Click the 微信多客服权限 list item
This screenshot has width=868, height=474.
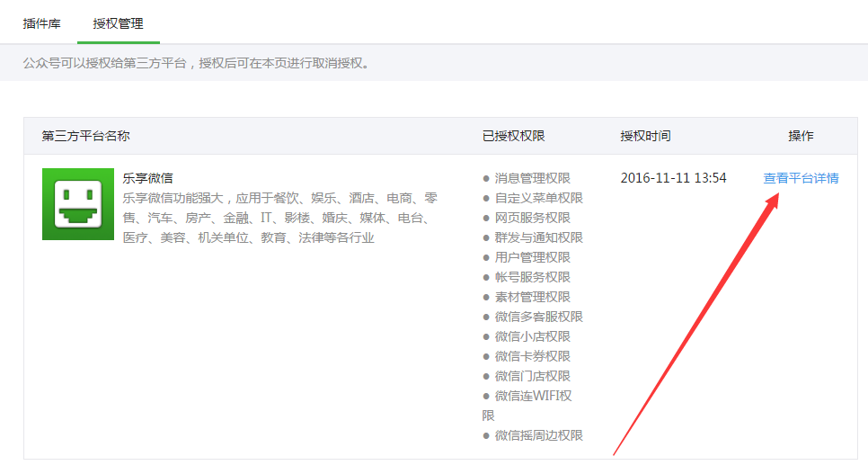pyautogui.click(x=538, y=317)
